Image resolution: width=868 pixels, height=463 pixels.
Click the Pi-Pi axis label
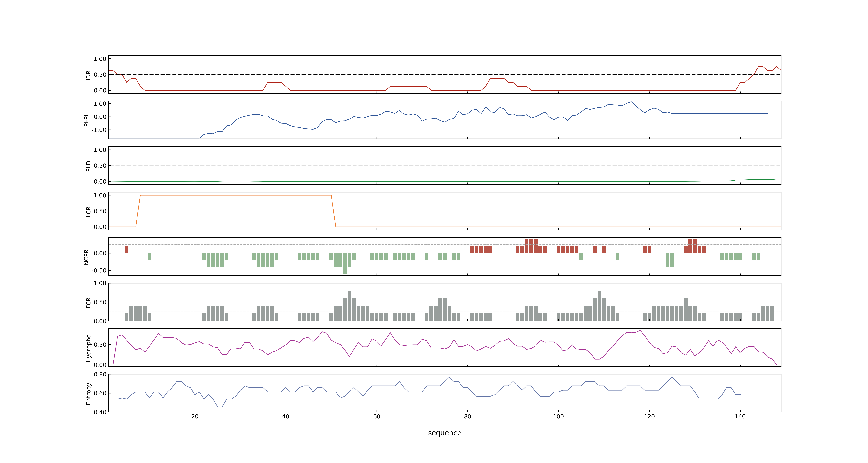tap(86, 120)
